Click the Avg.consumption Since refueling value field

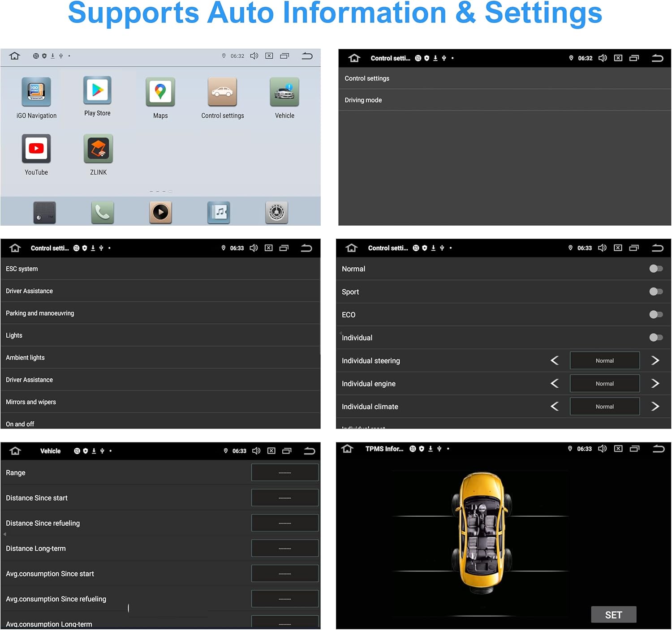click(x=285, y=599)
